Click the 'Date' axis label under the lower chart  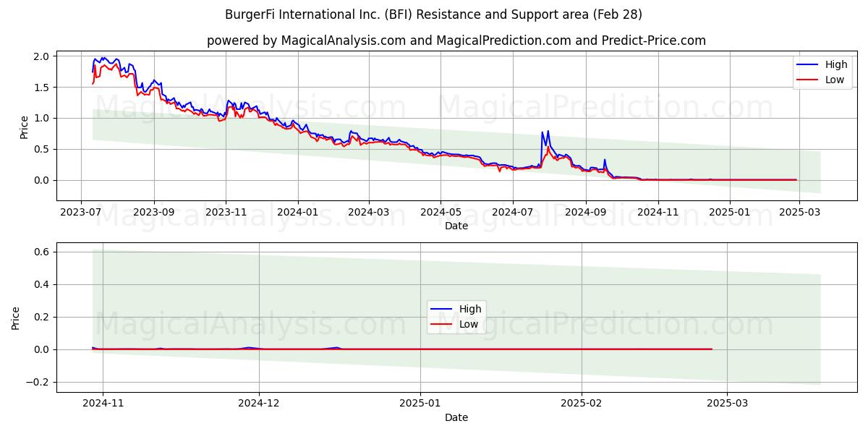pos(456,417)
